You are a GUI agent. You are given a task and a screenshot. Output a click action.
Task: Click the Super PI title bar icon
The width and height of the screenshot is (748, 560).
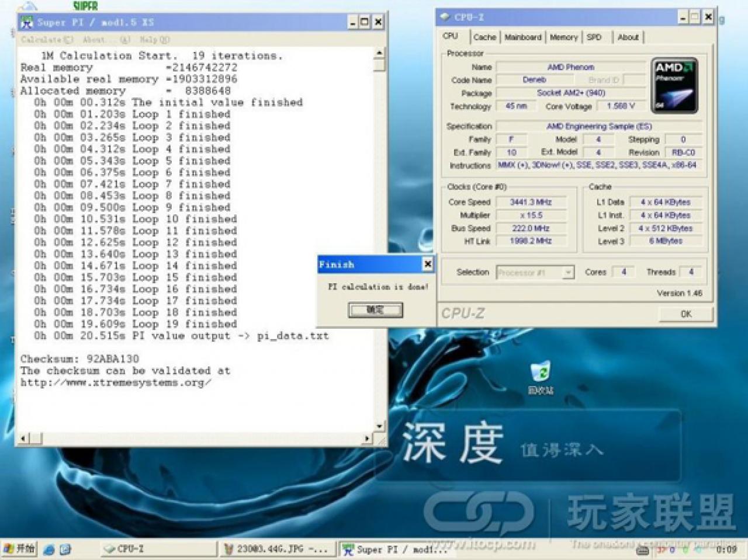click(x=27, y=23)
